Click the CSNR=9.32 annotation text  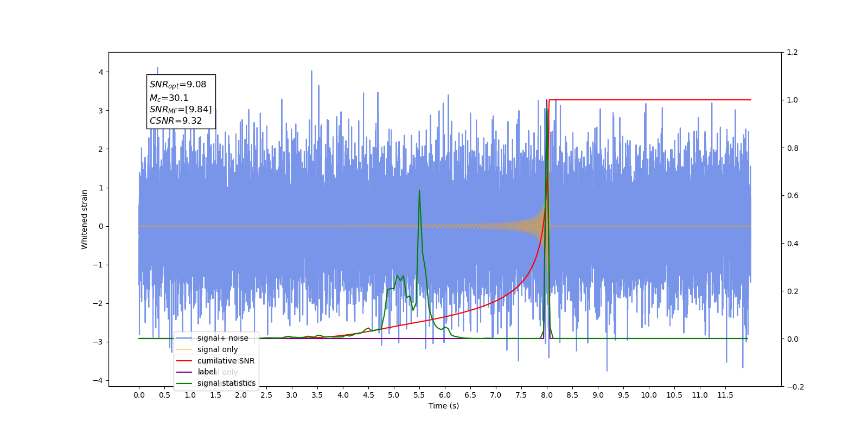pyautogui.click(x=176, y=121)
